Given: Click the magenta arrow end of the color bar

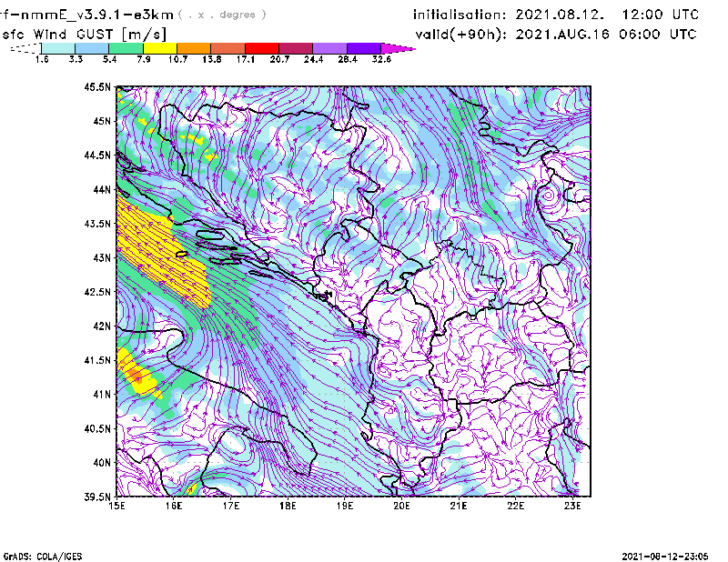Looking at the screenshot, I should click(398, 48).
